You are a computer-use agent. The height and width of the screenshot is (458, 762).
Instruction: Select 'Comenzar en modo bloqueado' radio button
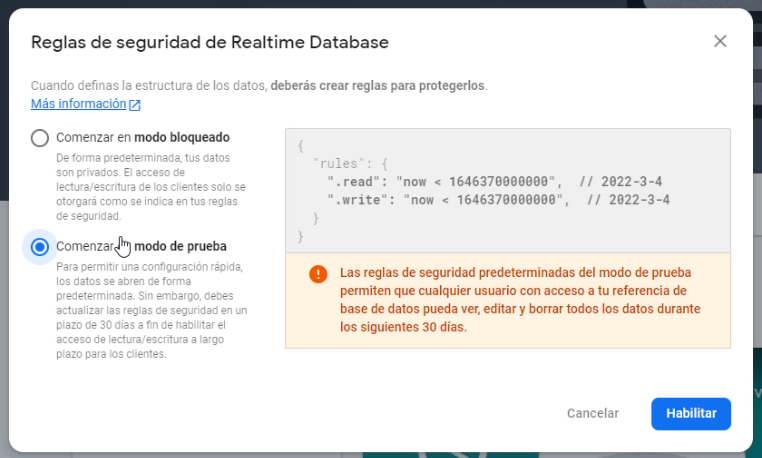point(40,138)
